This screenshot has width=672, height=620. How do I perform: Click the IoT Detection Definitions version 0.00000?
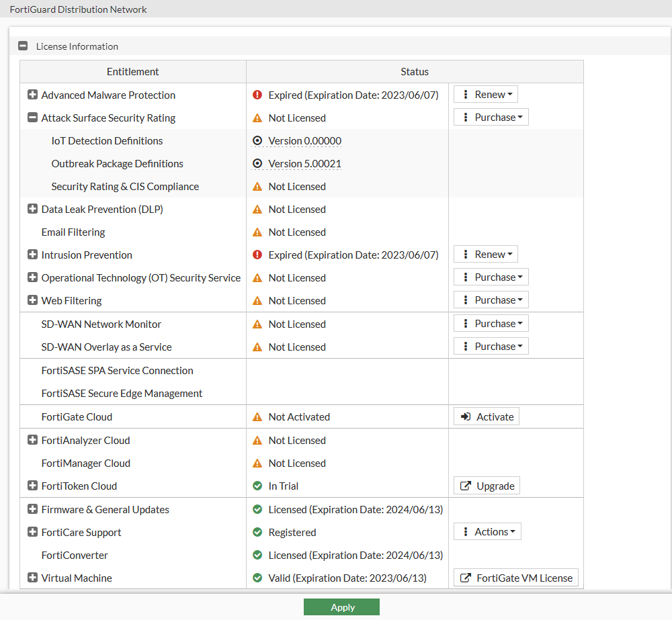[x=304, y=141]
